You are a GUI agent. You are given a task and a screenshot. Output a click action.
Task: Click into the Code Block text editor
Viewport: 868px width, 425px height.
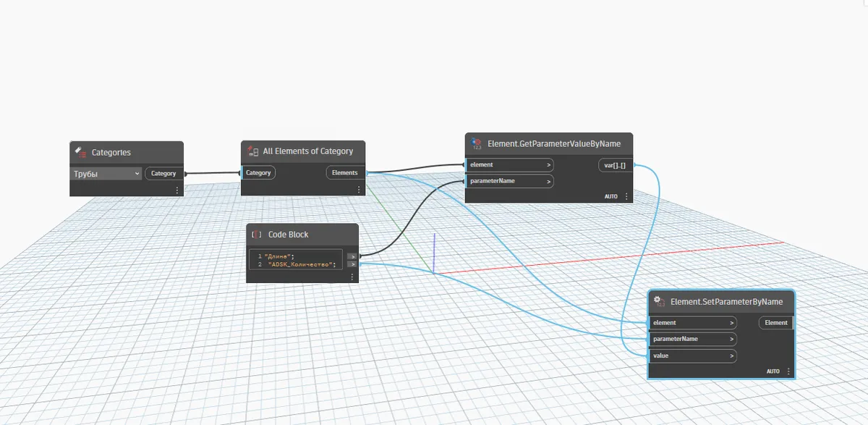click(296, 260)
